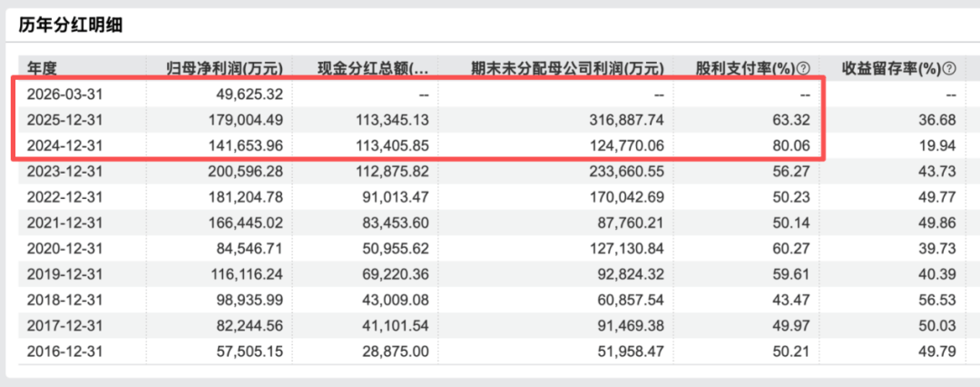Click net profit value 179,004.49
Viewport: 980px width, 387px height.
click(247, 120)
